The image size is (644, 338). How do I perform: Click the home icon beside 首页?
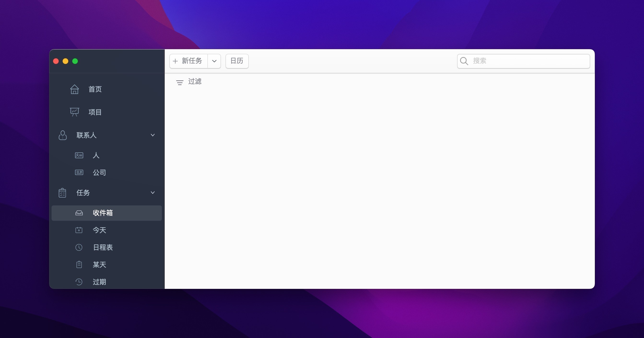point(75,89)
